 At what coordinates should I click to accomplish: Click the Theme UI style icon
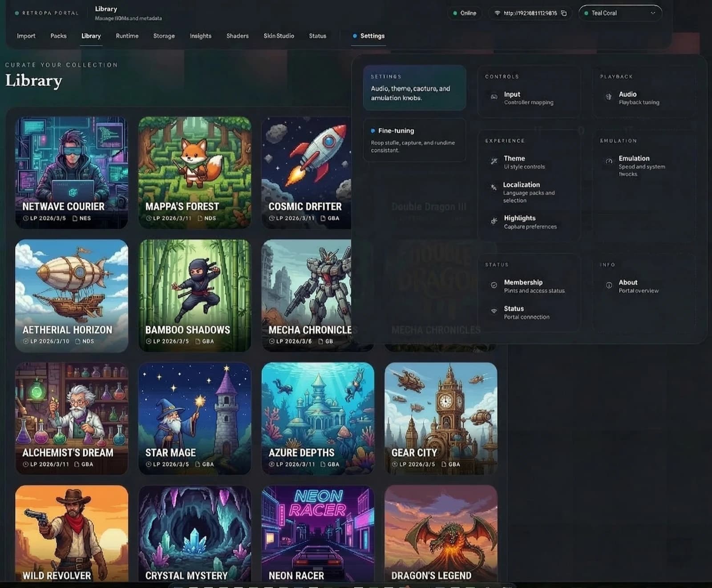494,161
